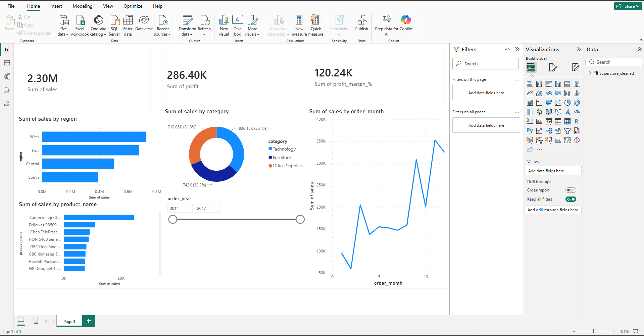Select the Clustered column chart visual
Screen dimensions: 644x336
[558, 84]
